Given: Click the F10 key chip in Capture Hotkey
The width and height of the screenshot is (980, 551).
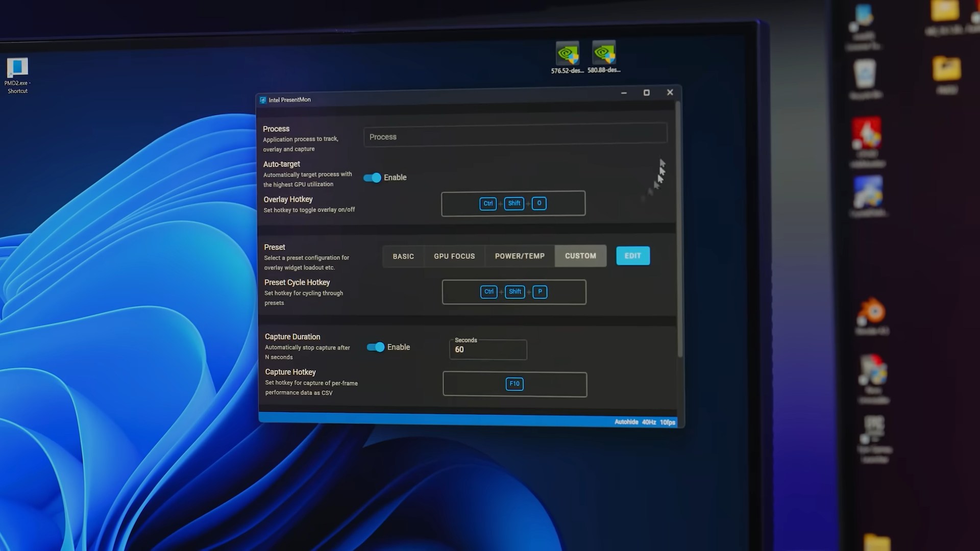Looking at the screenshot, I should 514,384.
